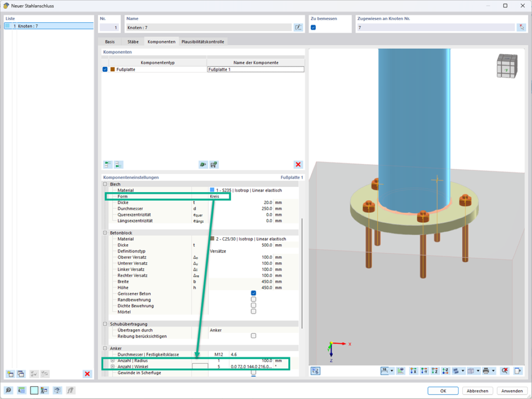Collapse the Schubübertragung section
This screenshot has height=399, width=532.
point(105,324)
